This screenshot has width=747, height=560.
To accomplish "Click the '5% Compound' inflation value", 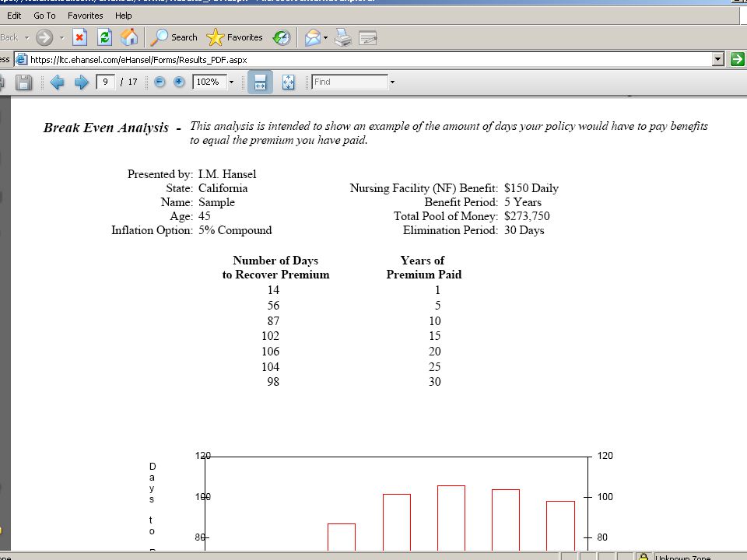I will point(235,230).
